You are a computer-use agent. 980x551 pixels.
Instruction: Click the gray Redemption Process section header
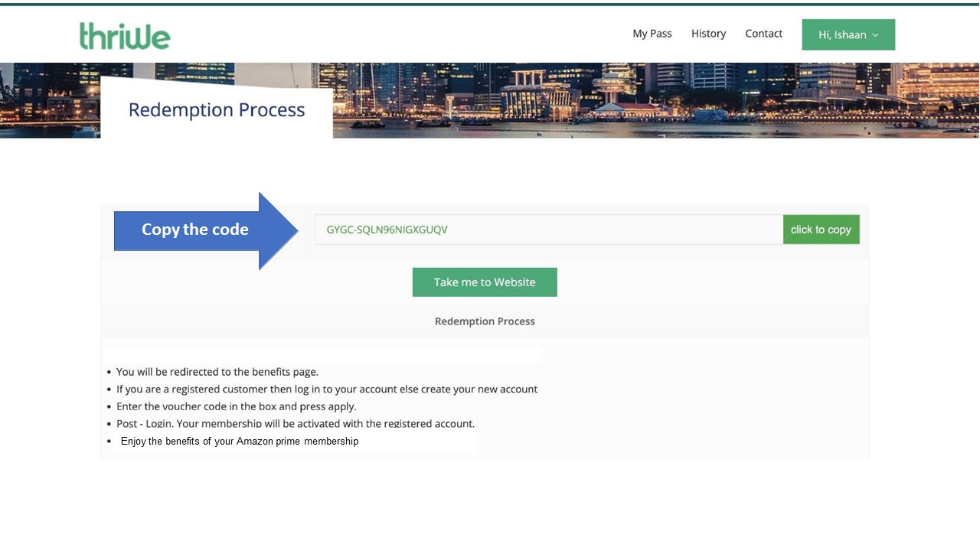485,321
